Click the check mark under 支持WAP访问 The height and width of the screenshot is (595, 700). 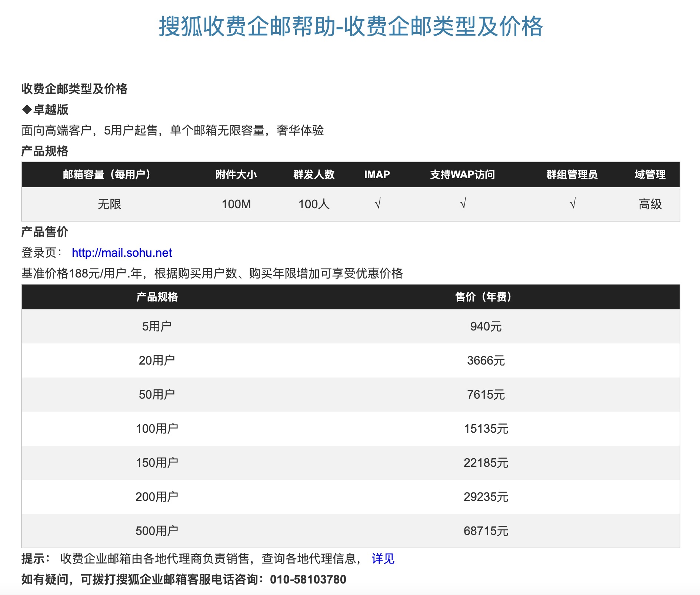[x=463, y=203]
